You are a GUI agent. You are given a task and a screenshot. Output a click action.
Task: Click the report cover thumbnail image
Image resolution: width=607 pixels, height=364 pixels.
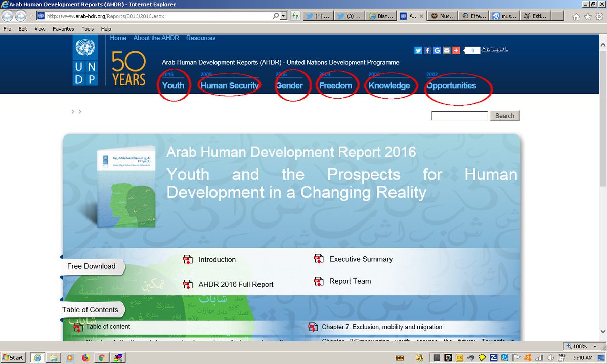pos(127,187)
